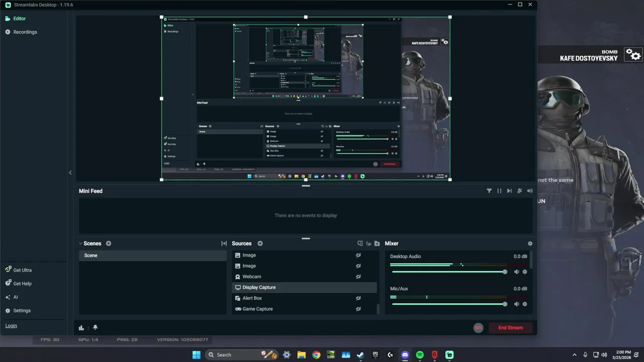Open File Explorer from the taskbar
This screenshot has width=644, height=362.
(x=301, y=354)
